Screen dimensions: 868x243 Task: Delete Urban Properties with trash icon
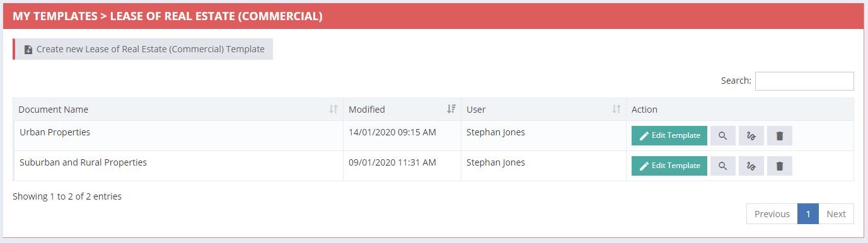pyautogui.click(x=780, y=135)
